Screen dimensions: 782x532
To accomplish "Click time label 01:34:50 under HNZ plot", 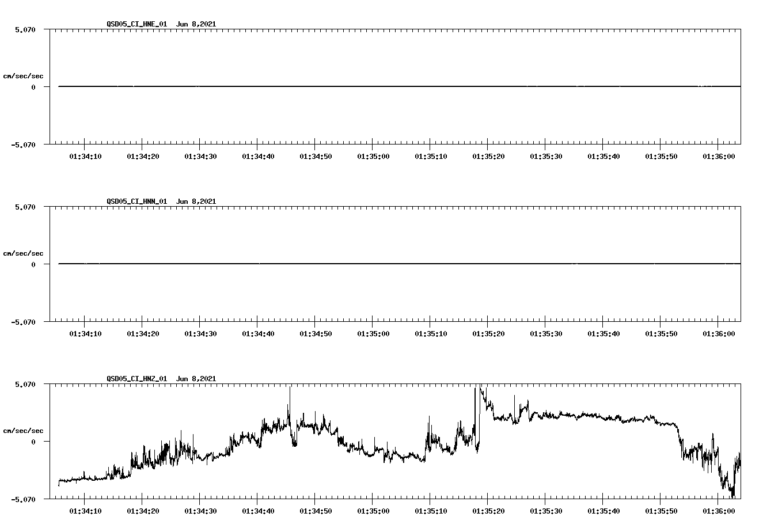I will point(316,511).
